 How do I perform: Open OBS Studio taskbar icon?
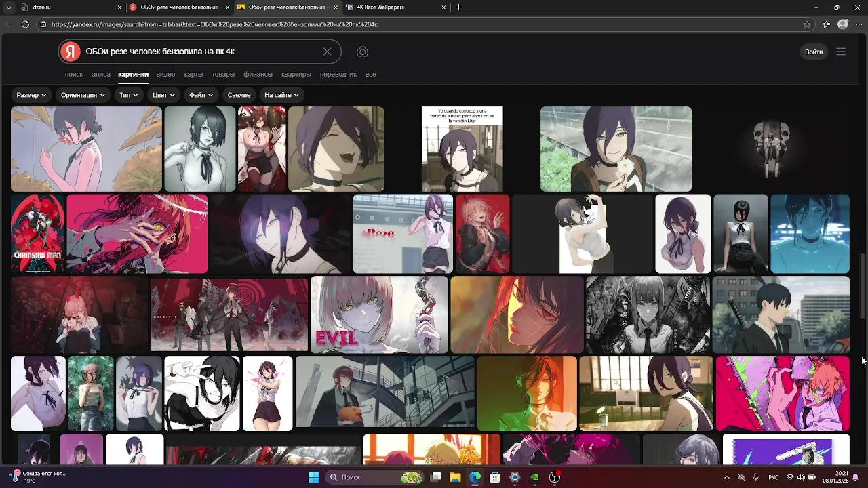tap(555, 477)
